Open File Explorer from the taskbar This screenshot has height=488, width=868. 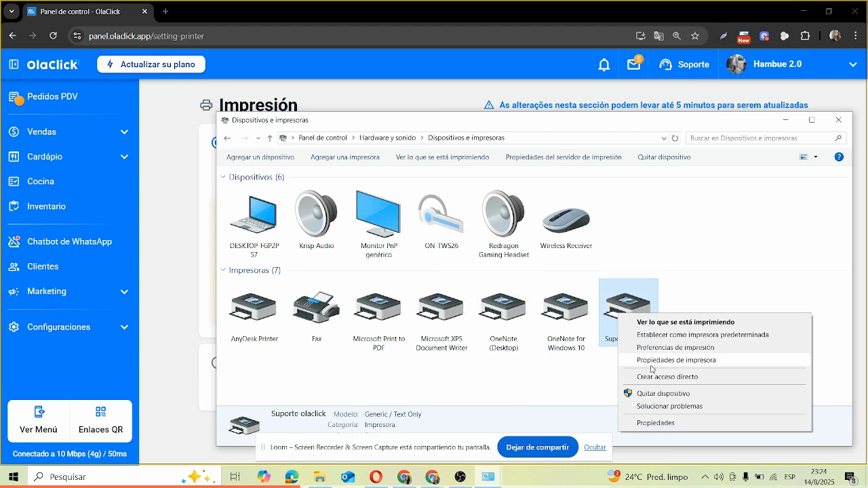[319, 476]
